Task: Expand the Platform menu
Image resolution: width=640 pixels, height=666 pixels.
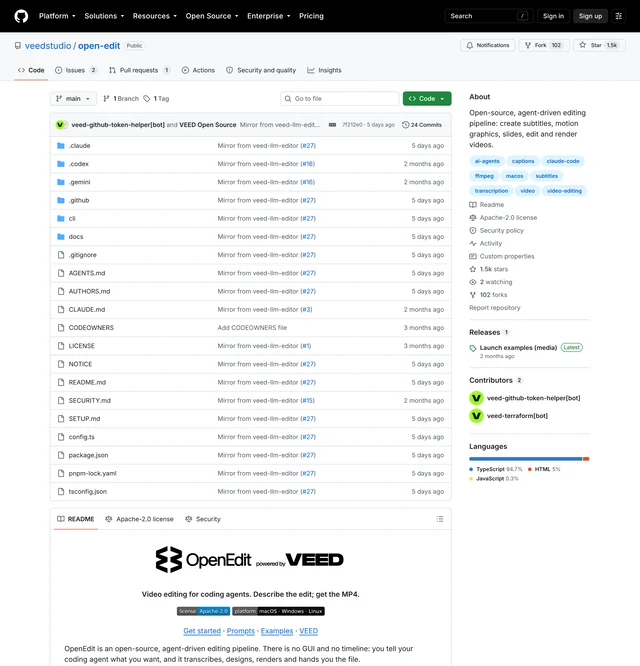Action: coord(57,16)
